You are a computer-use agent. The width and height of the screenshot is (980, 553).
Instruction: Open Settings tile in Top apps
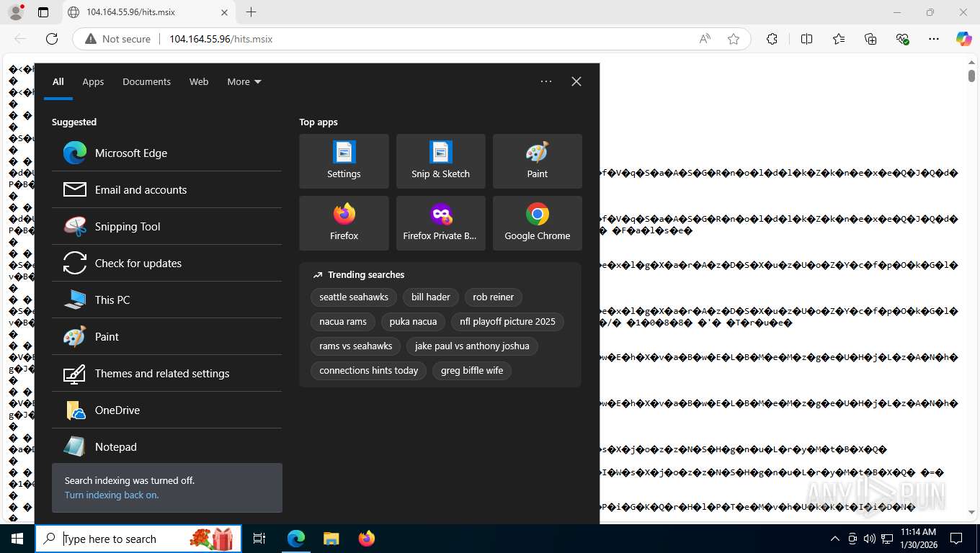click(344, 161)
